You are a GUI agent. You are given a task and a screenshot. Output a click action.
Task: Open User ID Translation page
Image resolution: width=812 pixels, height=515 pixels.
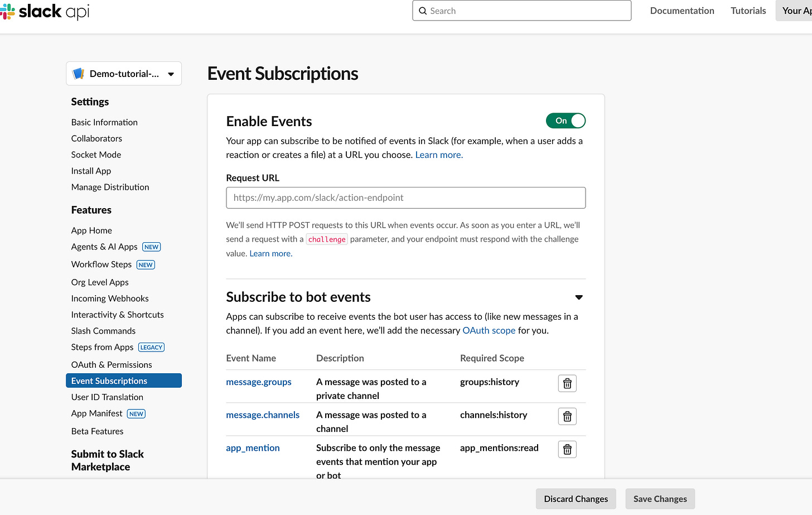tap(107, 397)
